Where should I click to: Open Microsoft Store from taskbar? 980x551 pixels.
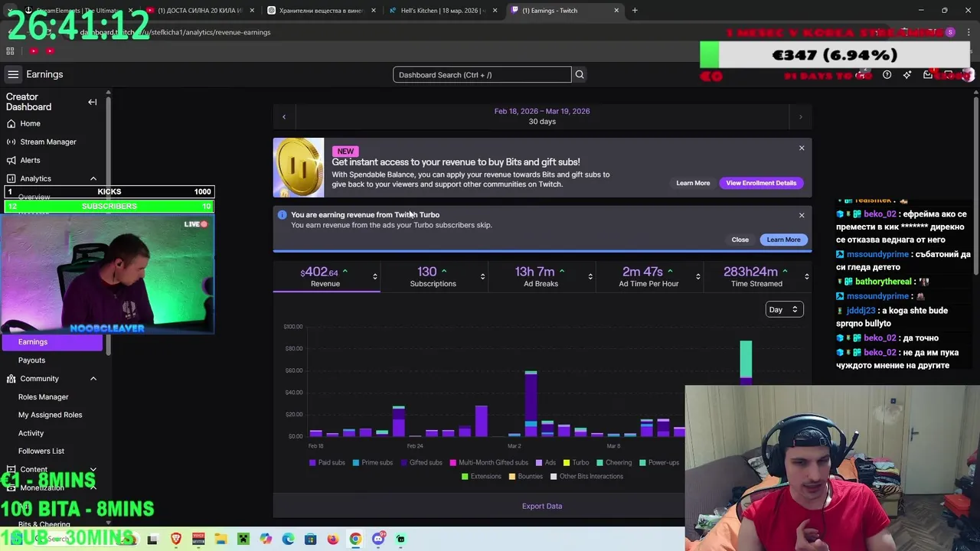pyautogui.click(x=310, y=539)
